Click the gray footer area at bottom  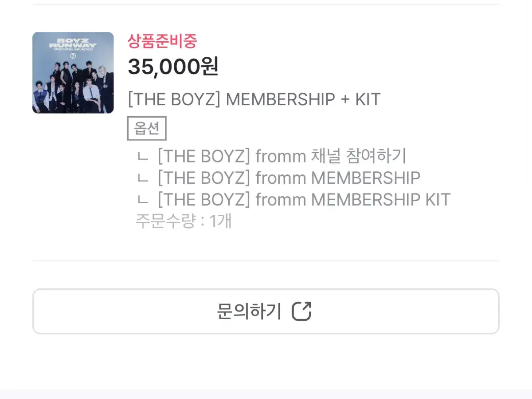[266, 394]
